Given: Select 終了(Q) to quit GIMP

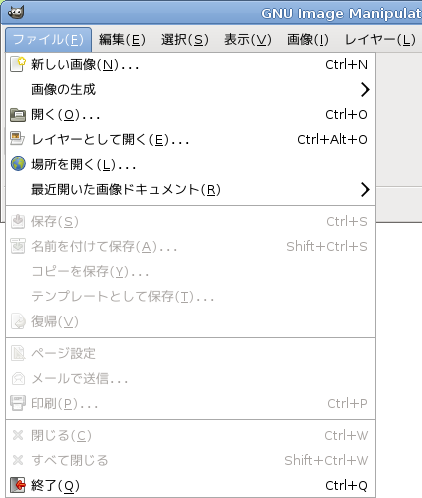Looking at the screenshot, I should (x=191, y=486).
